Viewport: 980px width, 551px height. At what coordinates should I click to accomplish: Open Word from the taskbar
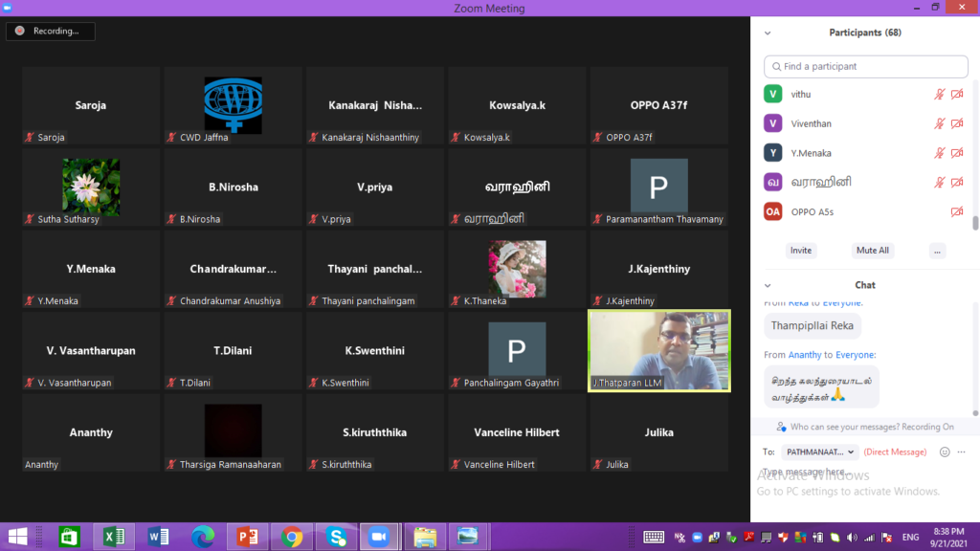tap(158, 537)
